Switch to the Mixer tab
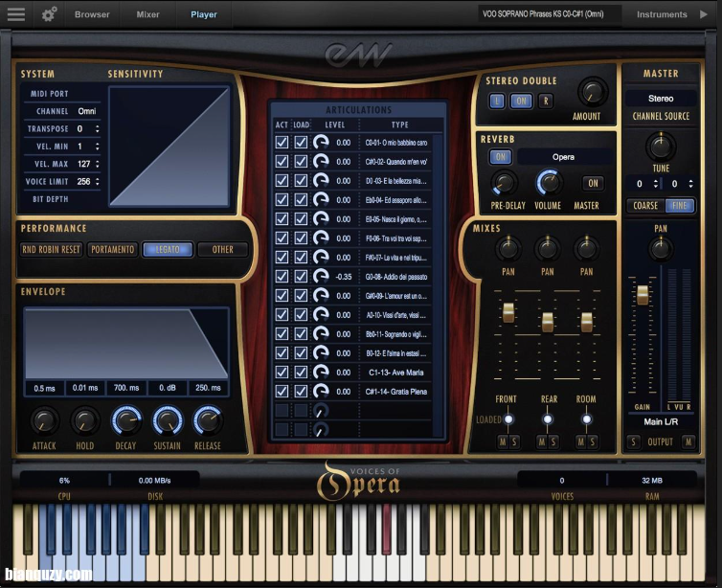 tap(147, 14)
